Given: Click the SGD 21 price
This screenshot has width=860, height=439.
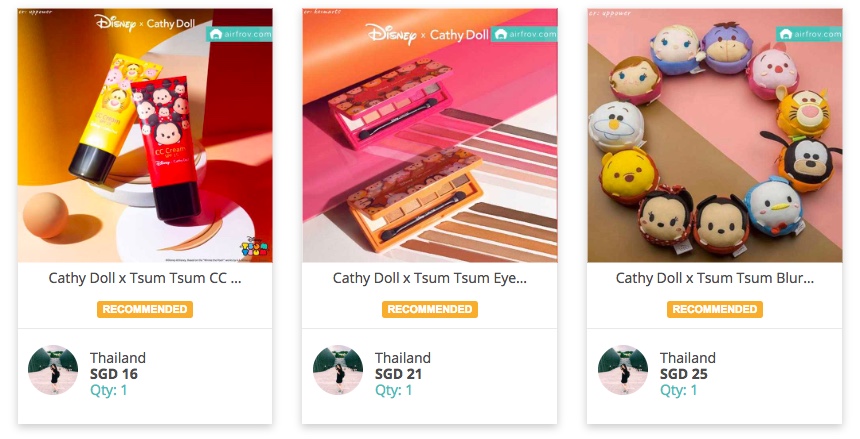Looking at the screenshot, I should click(398, 374).
